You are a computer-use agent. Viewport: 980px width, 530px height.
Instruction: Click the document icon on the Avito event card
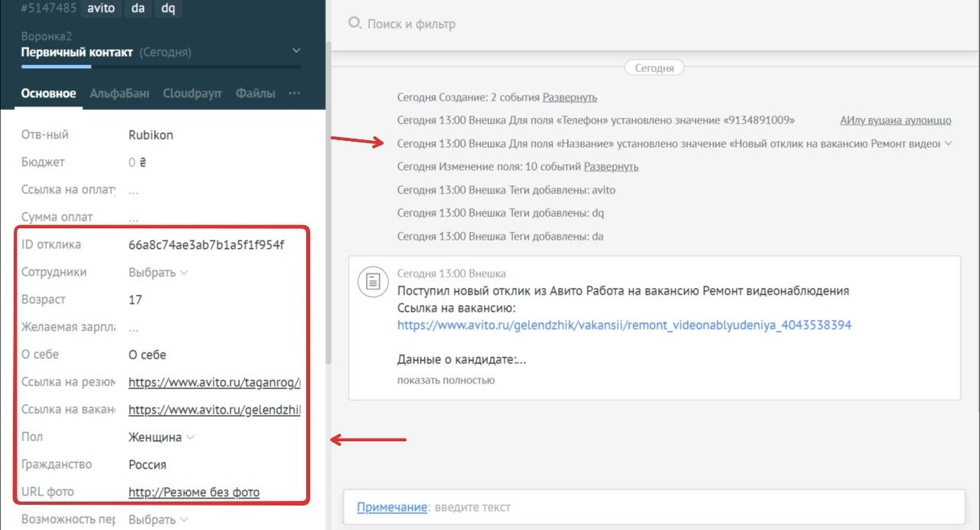click(373, 282)
